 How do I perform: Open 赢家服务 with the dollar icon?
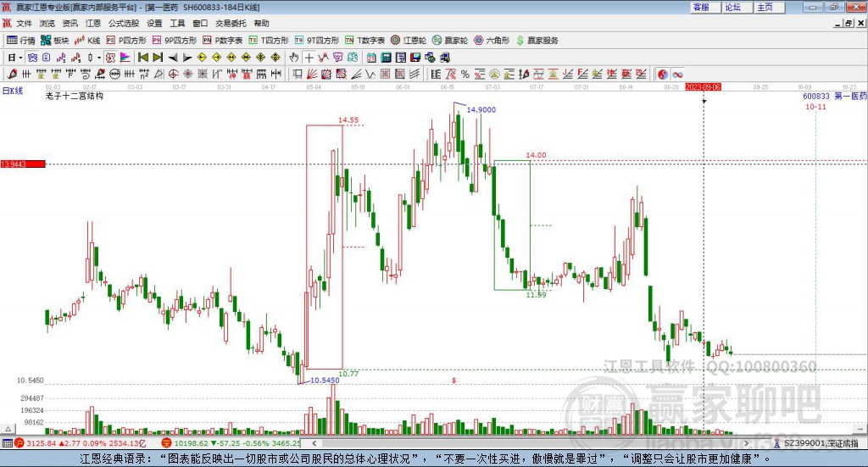(537, 41)
